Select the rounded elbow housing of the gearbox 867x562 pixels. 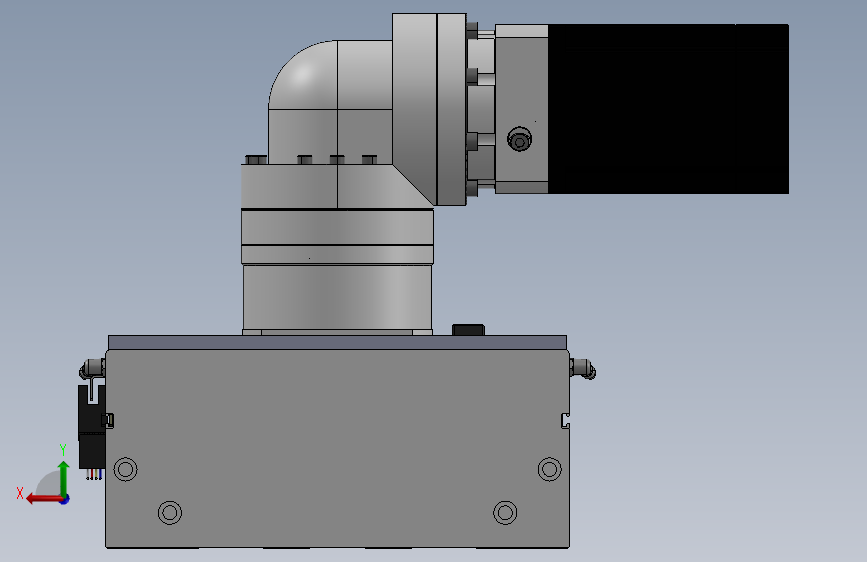click(x=302, y=75)
